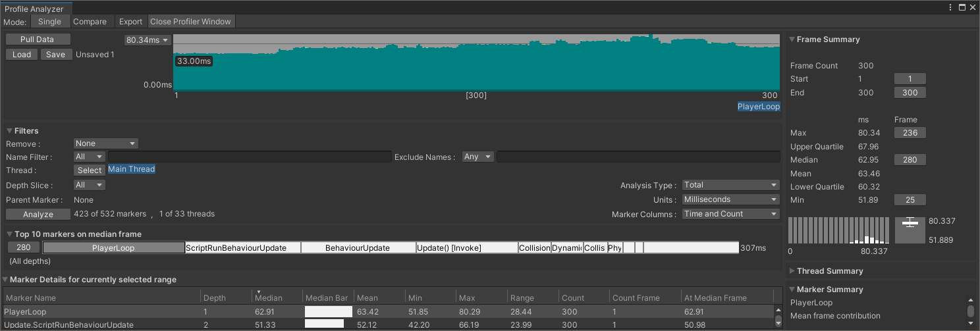
Task: Collapse Top 10 markers section
Action: (10, 234)
